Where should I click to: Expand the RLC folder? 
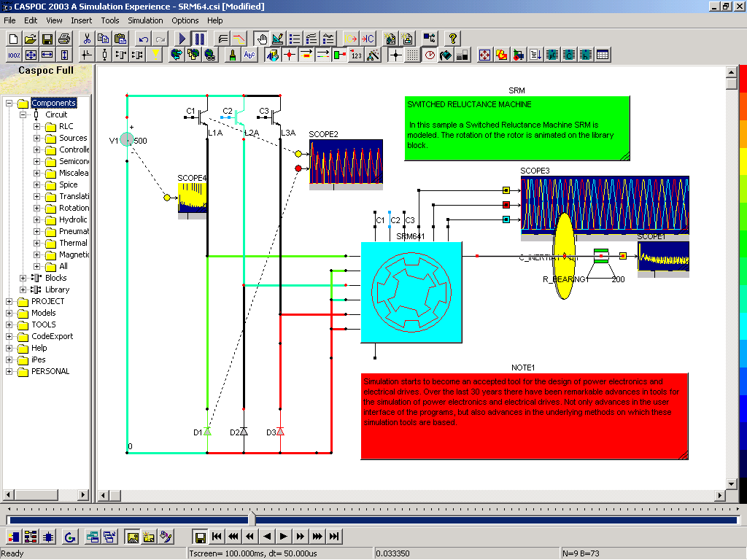(36, 126)
